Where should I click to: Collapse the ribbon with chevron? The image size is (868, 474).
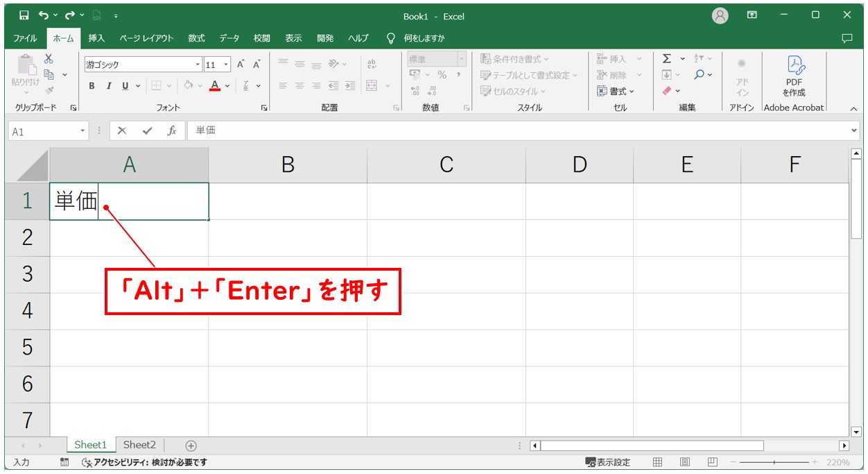tap(853, 108)
